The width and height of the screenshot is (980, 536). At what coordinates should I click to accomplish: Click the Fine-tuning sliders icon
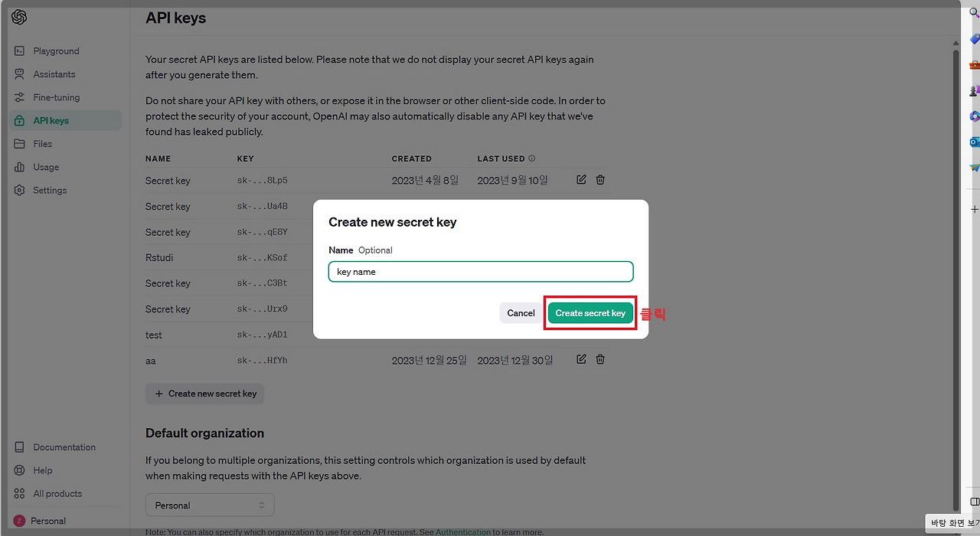point(19,97)
